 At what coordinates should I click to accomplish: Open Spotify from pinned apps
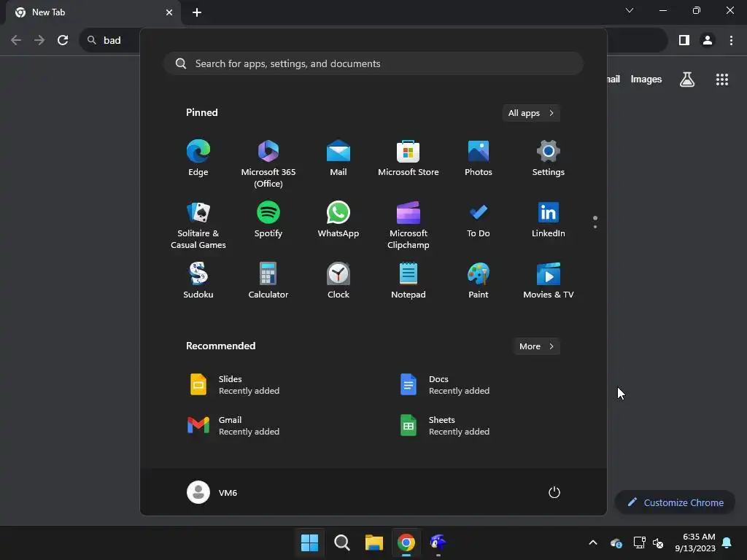(268, 219)
